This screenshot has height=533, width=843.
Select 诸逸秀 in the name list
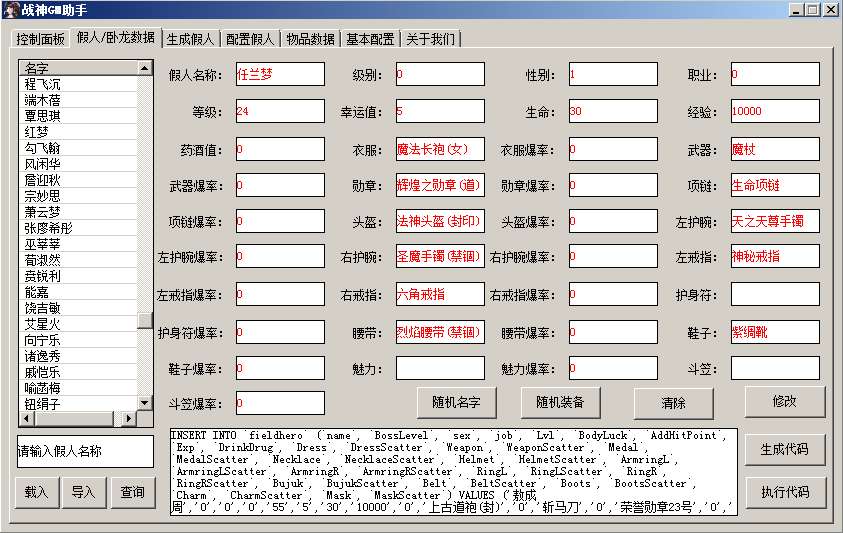(78, 356)
